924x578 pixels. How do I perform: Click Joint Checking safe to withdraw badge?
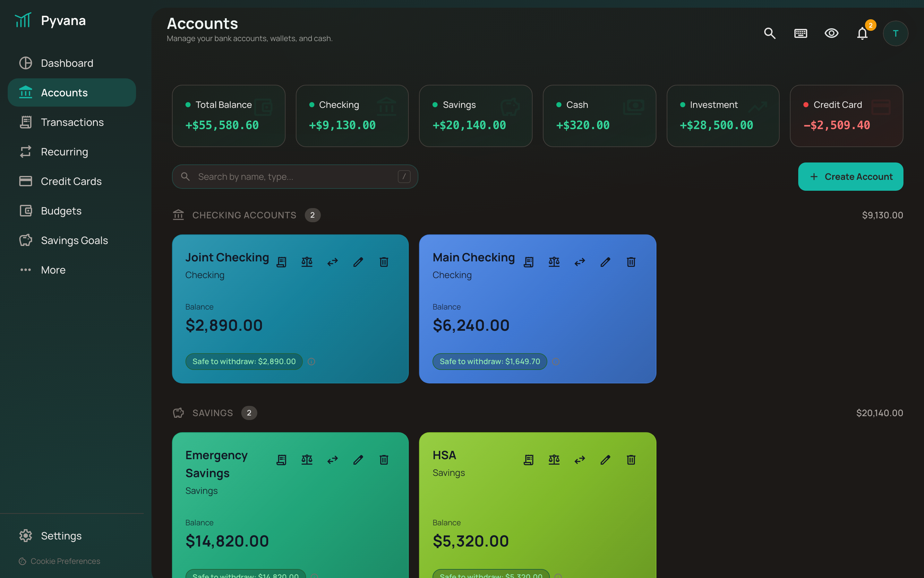point(244,362)
